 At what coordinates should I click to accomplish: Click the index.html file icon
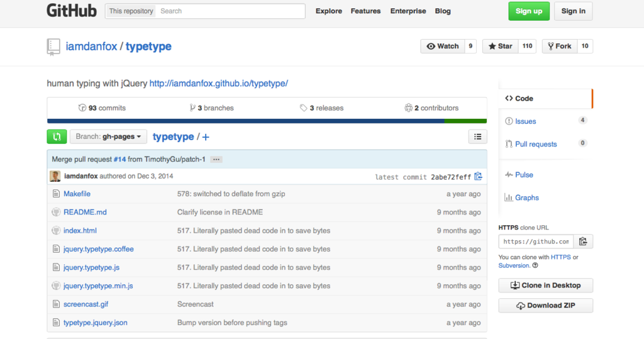(x=56, y=231)
